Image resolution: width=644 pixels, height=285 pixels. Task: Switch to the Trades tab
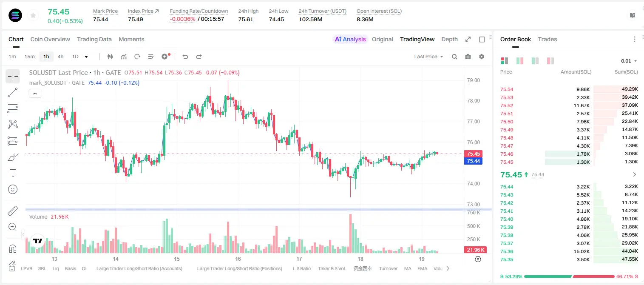tap(548, 39)
